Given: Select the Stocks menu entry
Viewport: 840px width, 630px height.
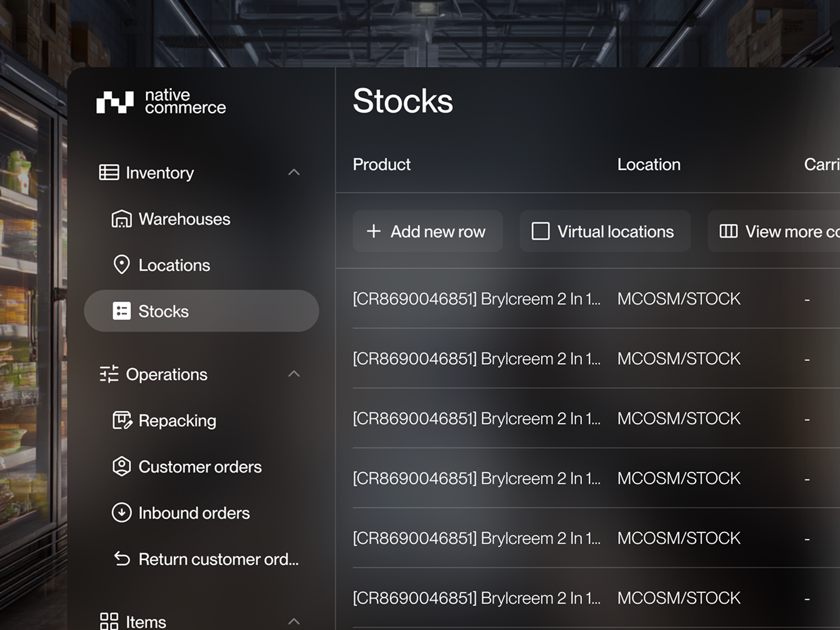Looking at the screenshot, I should [x=164, y=311].
